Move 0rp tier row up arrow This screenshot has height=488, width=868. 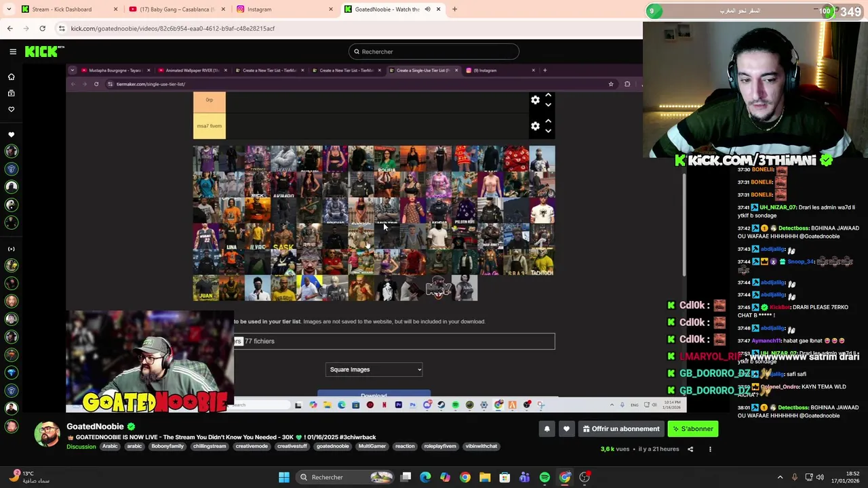pyautogui.click(x=548, y=96)
